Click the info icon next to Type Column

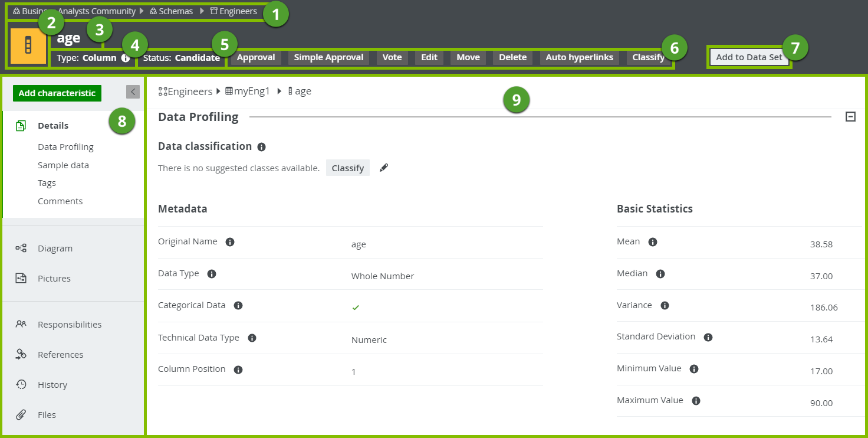point(126,58)
